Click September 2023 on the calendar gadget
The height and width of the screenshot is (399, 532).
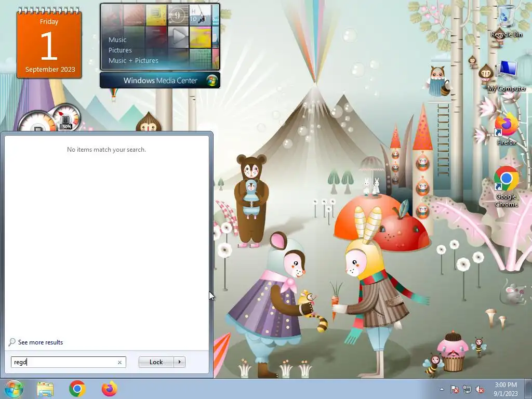point(50,69)
